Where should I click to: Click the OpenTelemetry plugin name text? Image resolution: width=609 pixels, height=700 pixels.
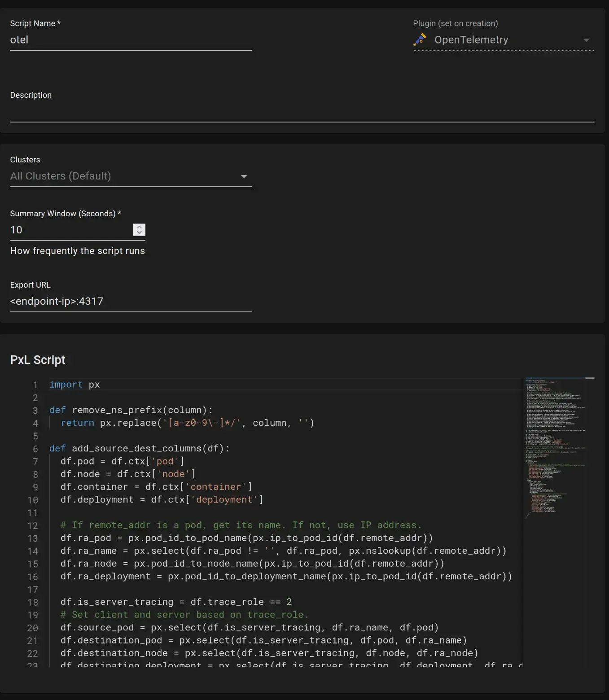point(471,40)
